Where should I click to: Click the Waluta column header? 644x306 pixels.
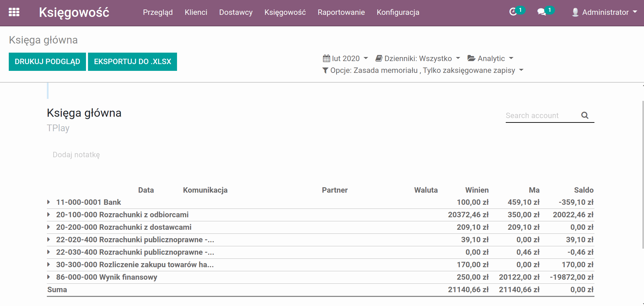(x=426, y=190)
